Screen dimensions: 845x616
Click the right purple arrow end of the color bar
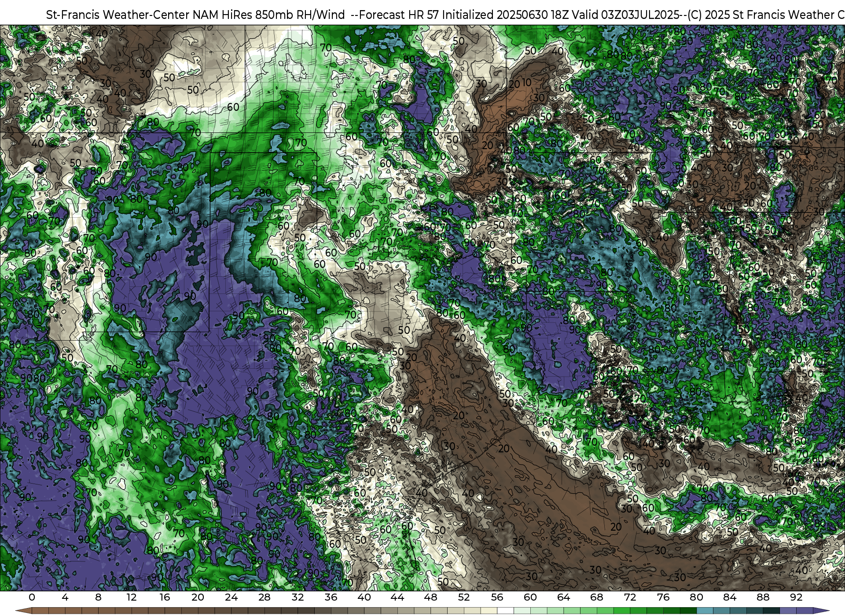[x=821, y=611]
